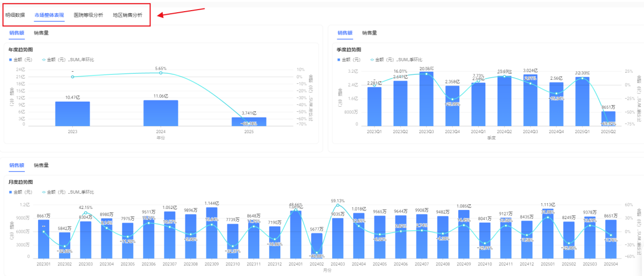The width and height of the screenshot is (644, 276).
Task: Click the 202301 bar in monthly chart
Action: [44, 238]
